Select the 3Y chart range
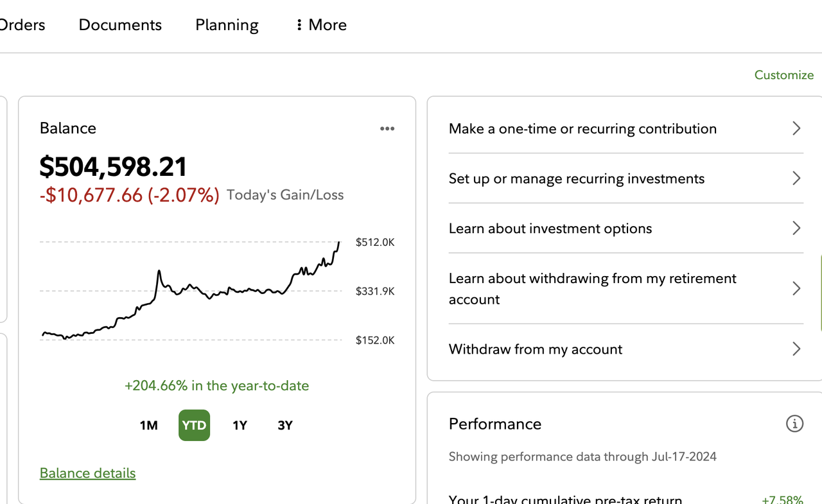Screen dimensions: 822x504 click(x=285, y=425)
